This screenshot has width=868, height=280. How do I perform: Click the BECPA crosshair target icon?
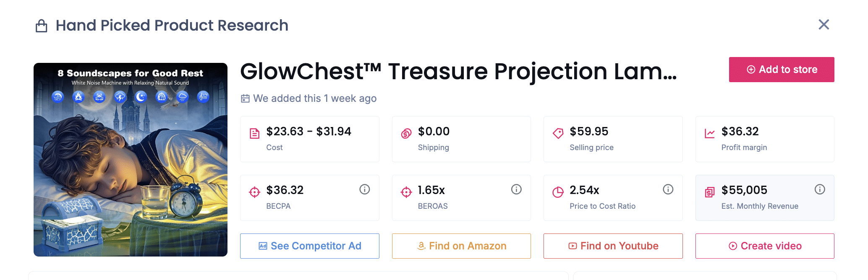pos(255,192)
